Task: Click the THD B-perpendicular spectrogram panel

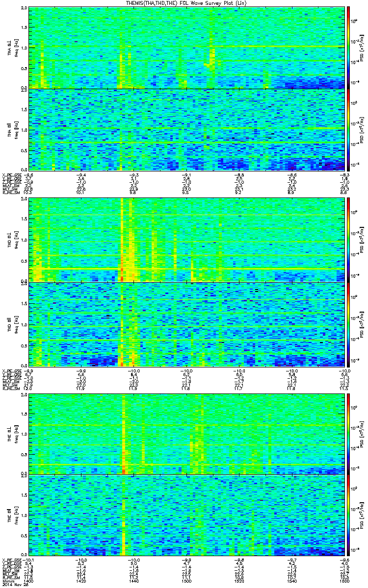Action: click(186, 240)
